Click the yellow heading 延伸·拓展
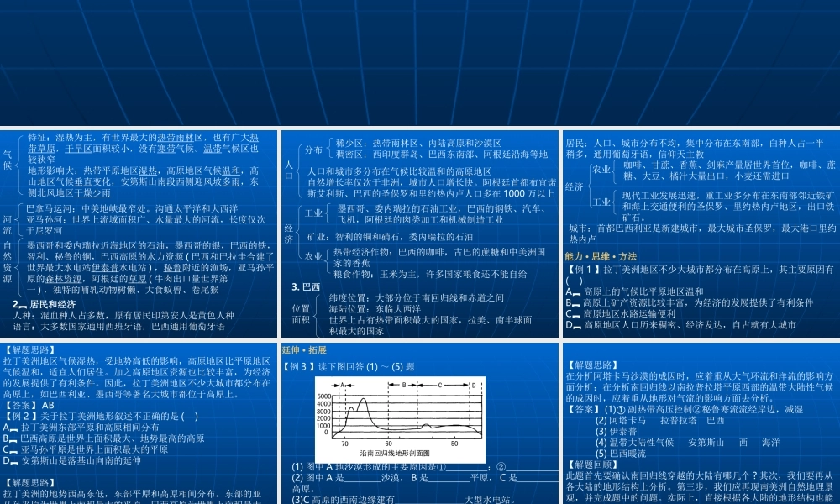 304,350
